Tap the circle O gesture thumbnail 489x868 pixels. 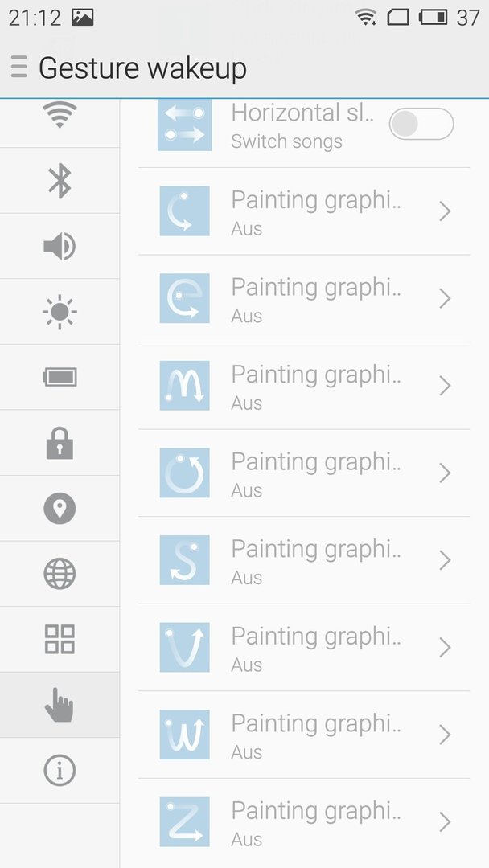(184, 473)
